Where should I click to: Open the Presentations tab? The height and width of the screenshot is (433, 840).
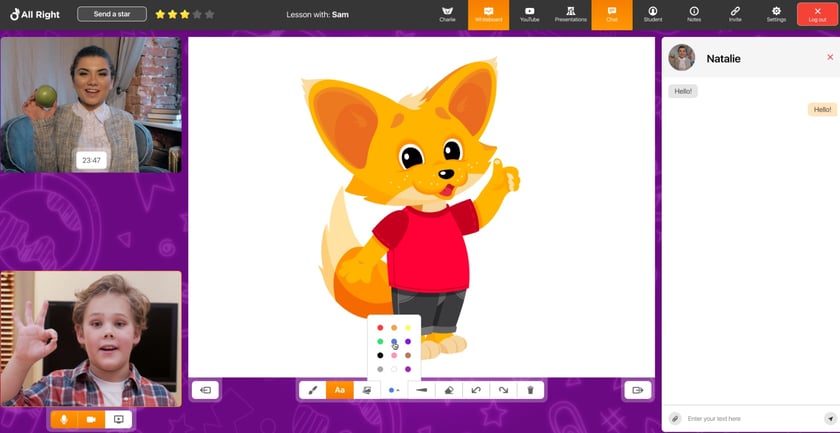pyautogui.click(x=570, y=14)
